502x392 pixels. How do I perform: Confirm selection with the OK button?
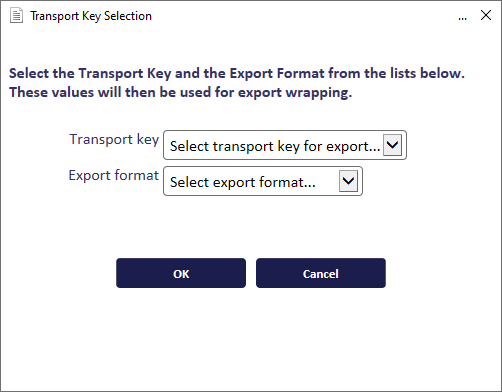click(x=181, y=273)
